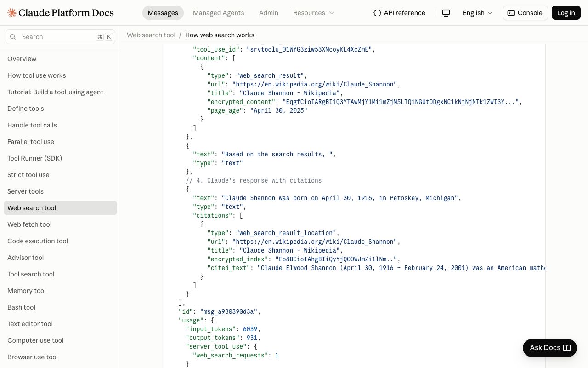Viewport: 588px width, 368px height.
Task: Click the Claude Platform Docs title
Action: click(67, 13)
